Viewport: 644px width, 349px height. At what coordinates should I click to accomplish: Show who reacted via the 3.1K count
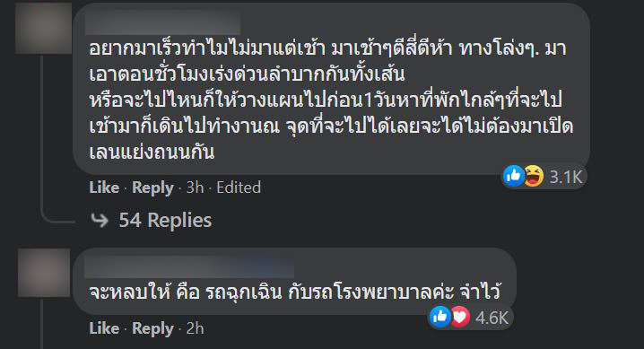point(566,178)
